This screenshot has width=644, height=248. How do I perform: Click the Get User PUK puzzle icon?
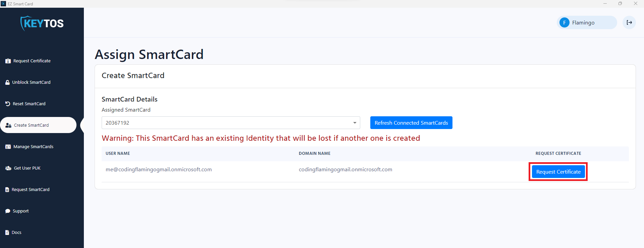(x=8, y=168)
